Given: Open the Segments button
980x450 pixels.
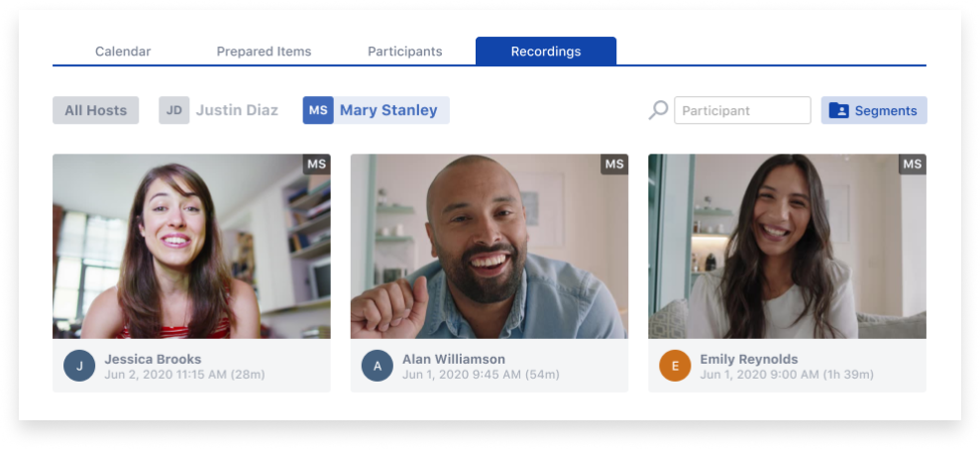Looking at the screenshot, I should [874, 110].
